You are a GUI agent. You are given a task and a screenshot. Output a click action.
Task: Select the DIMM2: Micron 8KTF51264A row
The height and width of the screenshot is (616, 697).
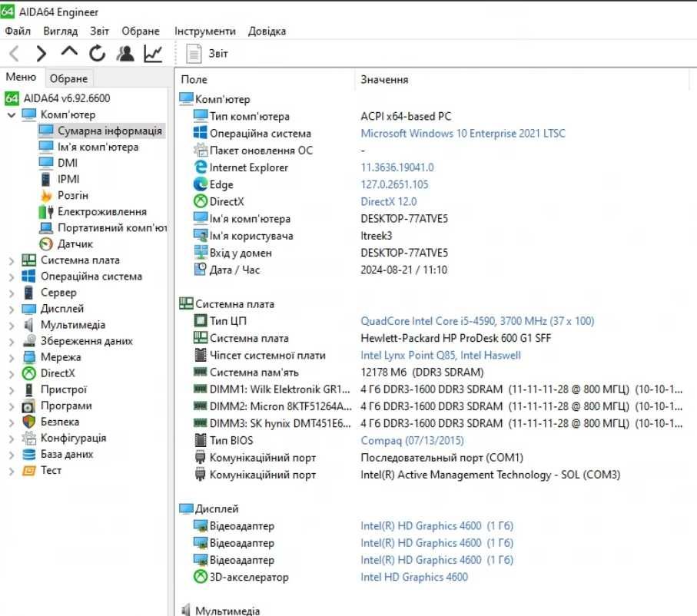click(x=438, y=406)
